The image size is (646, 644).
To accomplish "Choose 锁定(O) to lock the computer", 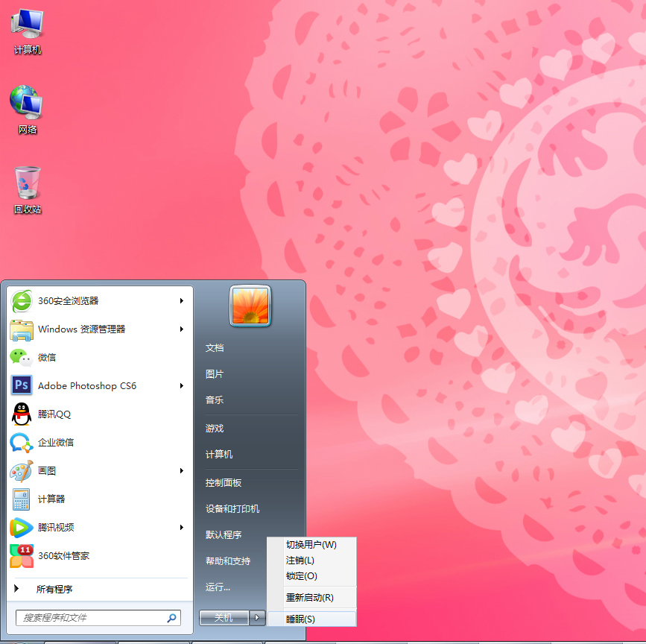I will (312, 576).
